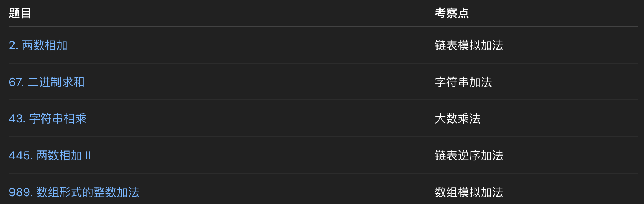
Task: Click the roman numeral II in the 445 link
Action: pos(88,156)
